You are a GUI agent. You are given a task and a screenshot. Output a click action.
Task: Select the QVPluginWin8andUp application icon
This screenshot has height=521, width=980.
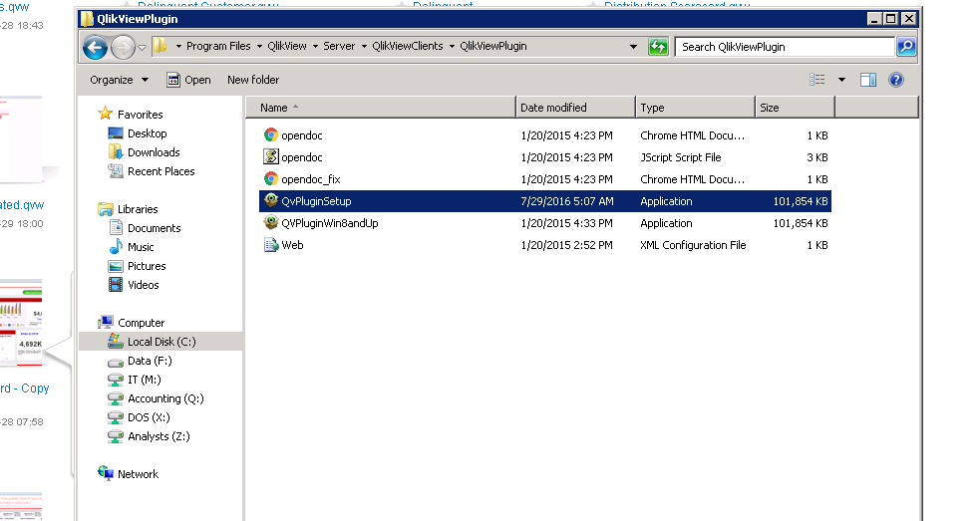click(x=270, y=223)
